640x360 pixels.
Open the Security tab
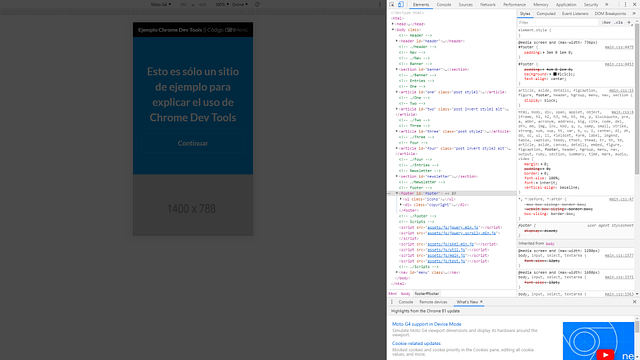[x=591, y=4]
